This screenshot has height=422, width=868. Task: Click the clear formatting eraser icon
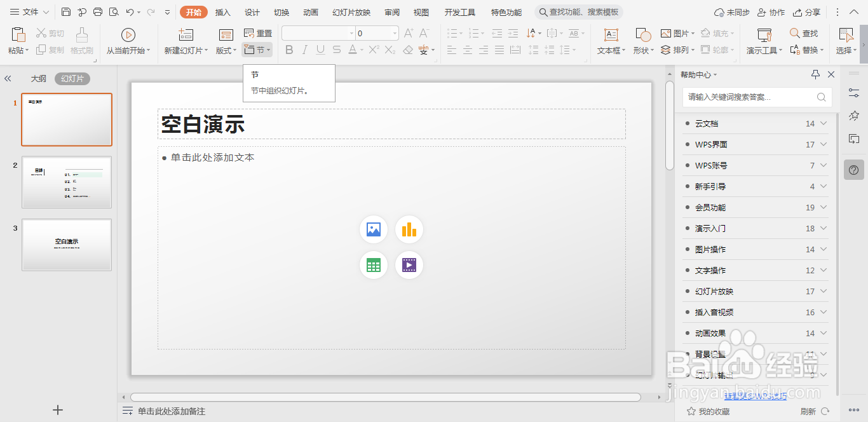pyautogui.click(x=408, y=50)
